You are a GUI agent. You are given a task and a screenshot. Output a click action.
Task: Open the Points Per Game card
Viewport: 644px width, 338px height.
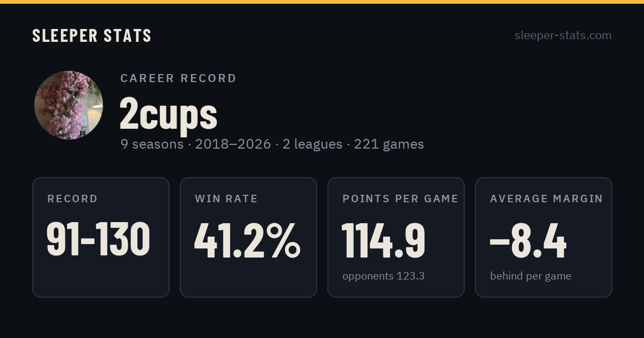pos(396,237)
